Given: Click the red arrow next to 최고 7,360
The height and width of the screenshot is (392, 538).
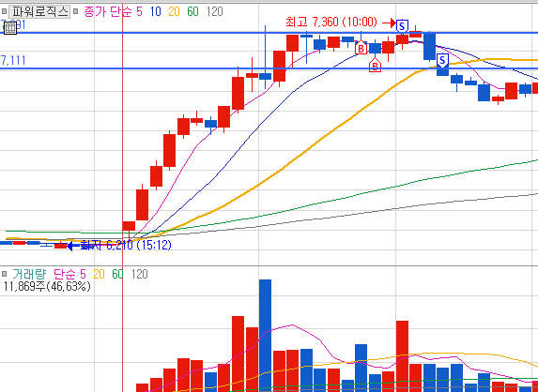Looking at the screenshot, I should (x=390, y=23).
